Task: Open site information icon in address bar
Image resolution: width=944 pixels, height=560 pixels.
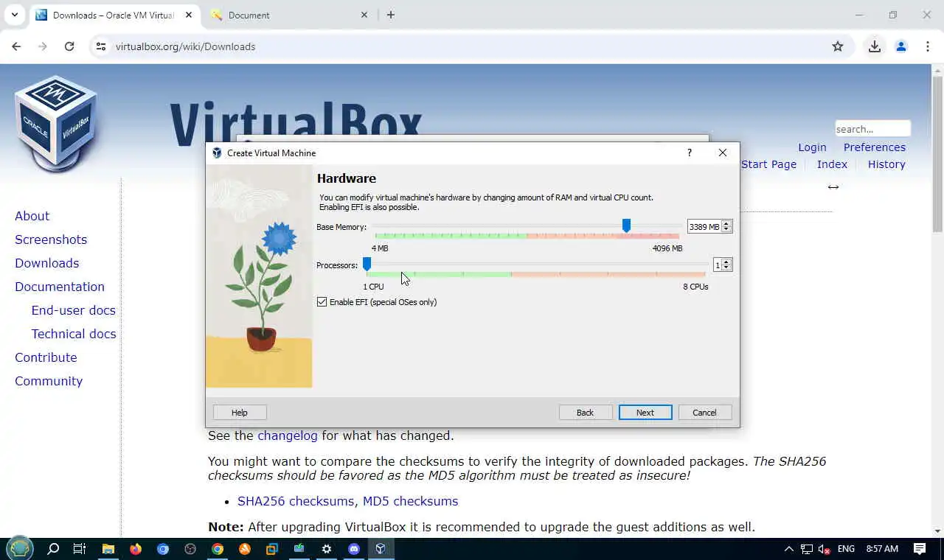Action: pyautogui.click(x=101, y=46)
